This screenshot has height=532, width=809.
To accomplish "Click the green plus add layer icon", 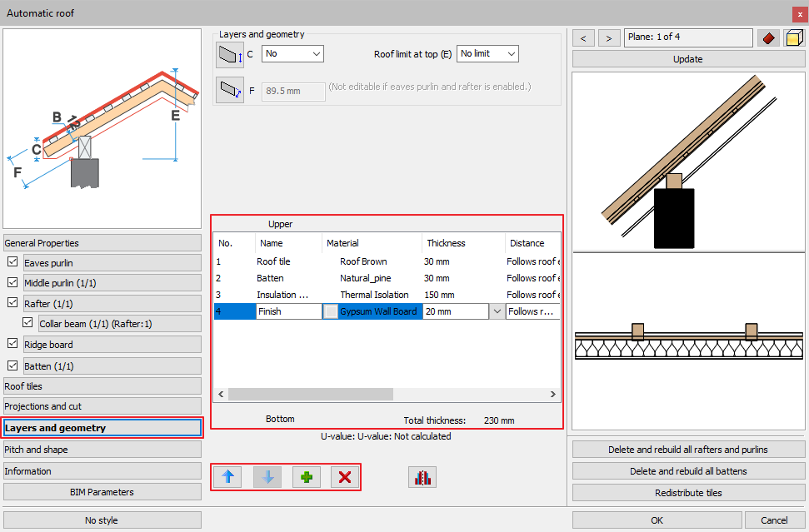I will pos(306,477).
